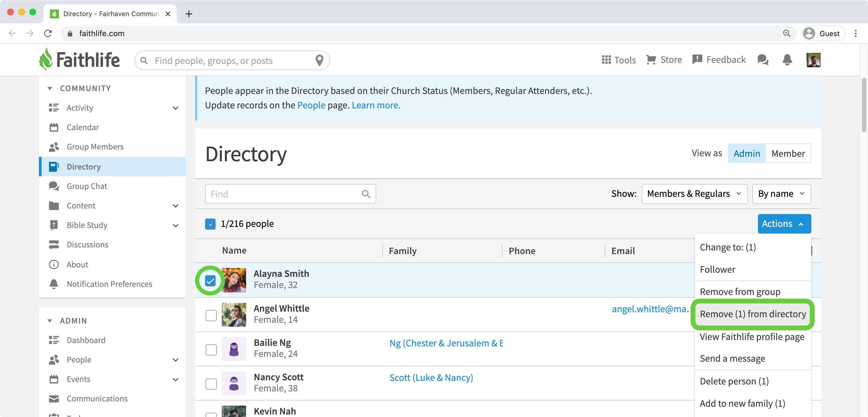868x417 pixels.
Task: Click the top Find people, groups, or posts field
Action: [232, 60]
